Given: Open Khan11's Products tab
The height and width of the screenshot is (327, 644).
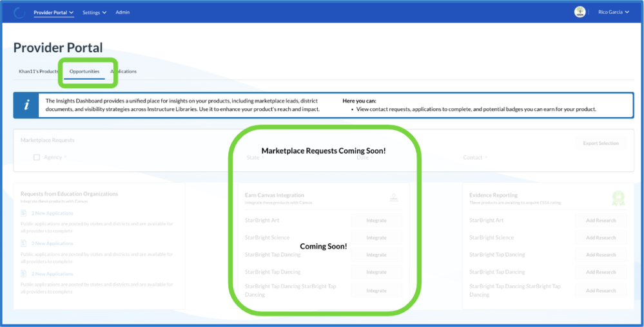Looking at the screenshot, I should [39, 71].
